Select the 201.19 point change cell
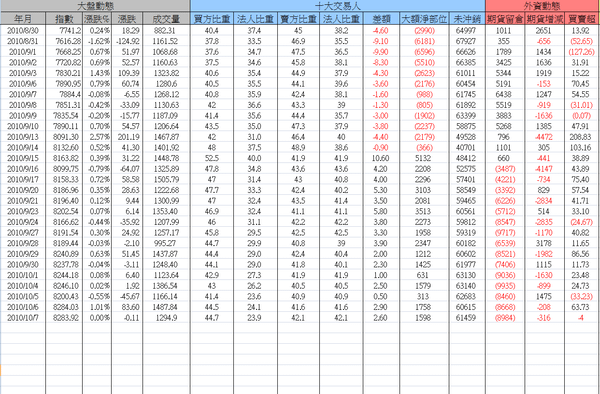 coord(129,137)
